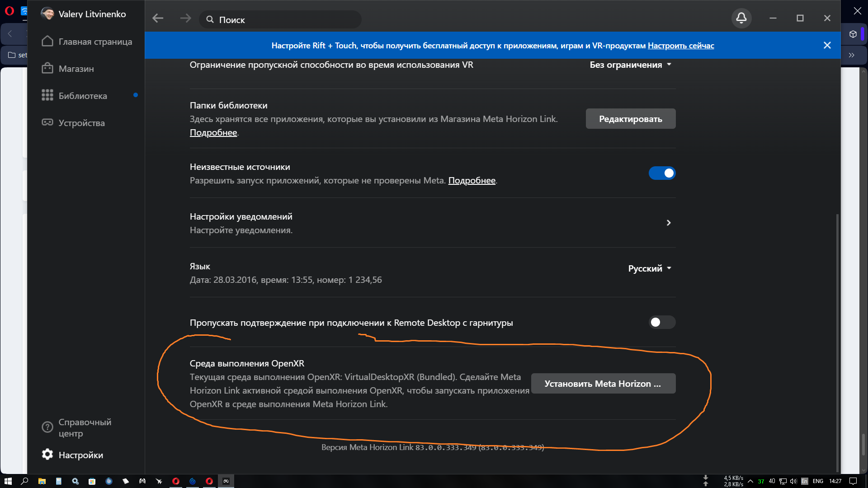Image resolution: width=868 pixels, height=488 pixels.
Task: Switch to second Opera taskbar icon
Action: (x=209, y=481)
